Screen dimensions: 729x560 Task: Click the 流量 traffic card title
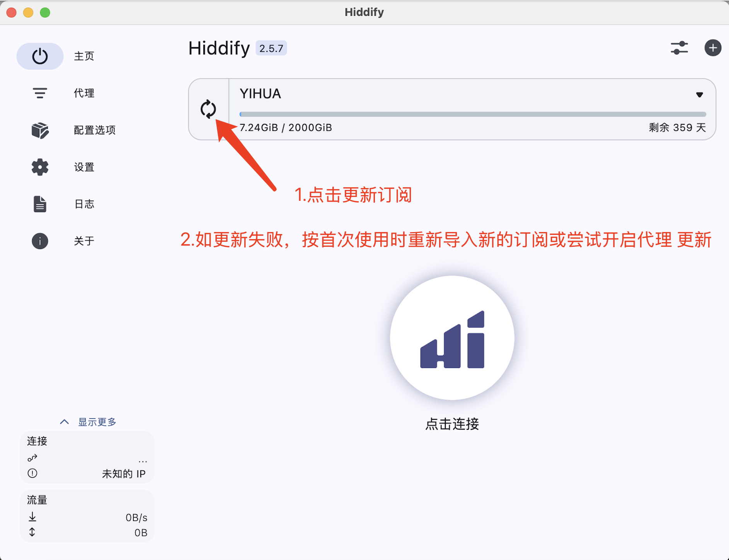37,500
